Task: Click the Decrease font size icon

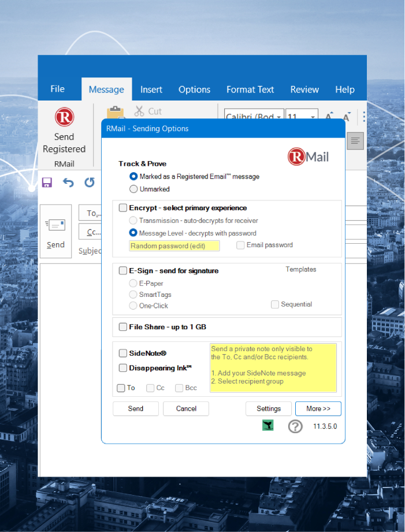Action: [347, 116]
